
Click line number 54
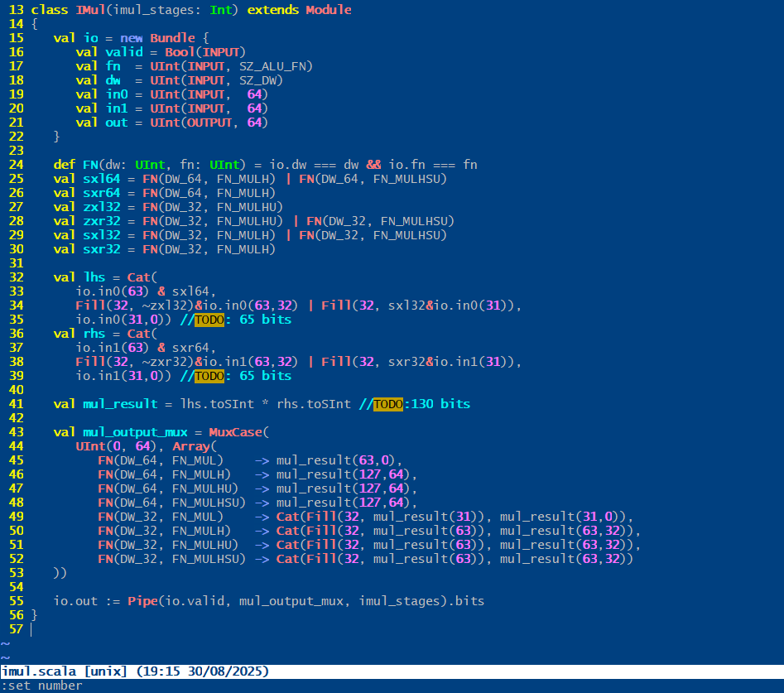(x=16, y=586)
